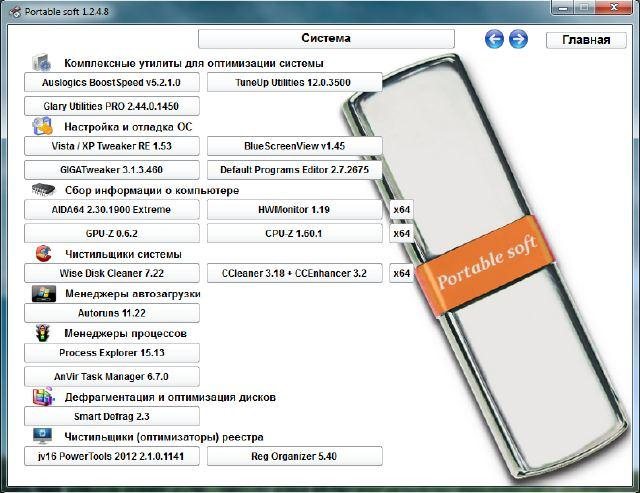Image resolution: width=640 pixels, height=493 pixels.
Task: Click the traffic light process managers icon
Action: [42, 333]
